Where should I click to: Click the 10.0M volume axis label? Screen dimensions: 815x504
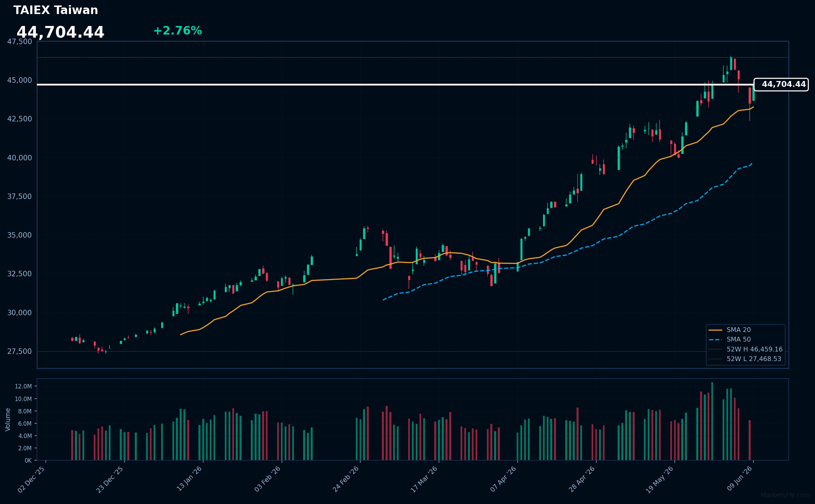click(x=23, y=399)
